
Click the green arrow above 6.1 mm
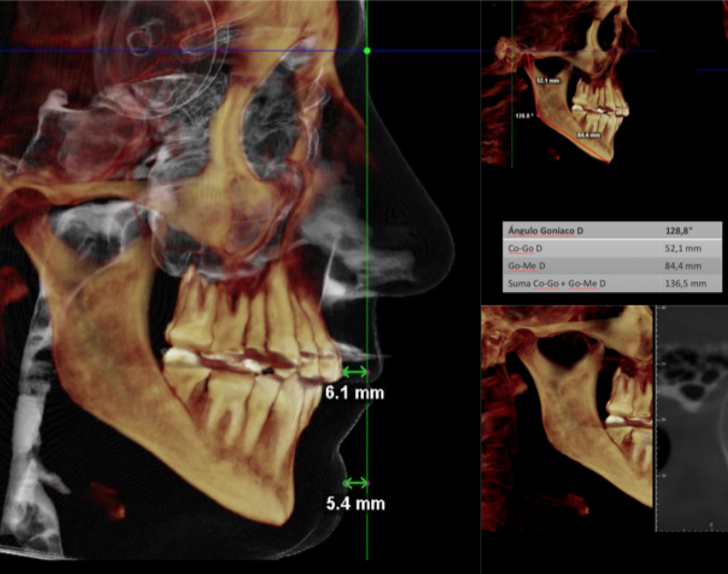tap(355, 372)
